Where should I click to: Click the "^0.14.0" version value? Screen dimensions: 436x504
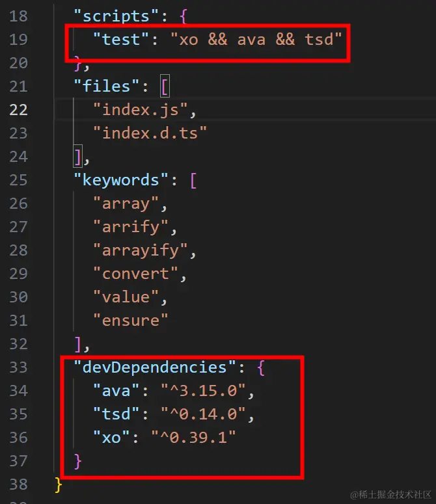click(203, 414)
